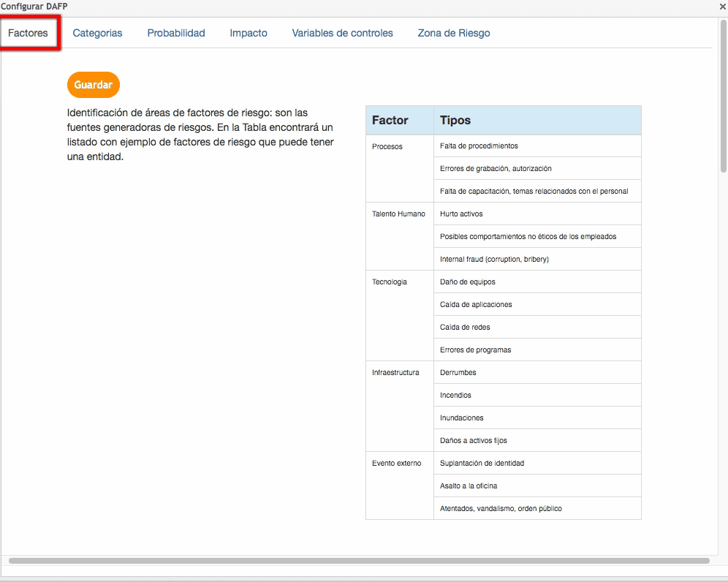
Task: Open the Categorias tab
Action: click(x=97, y=33)
